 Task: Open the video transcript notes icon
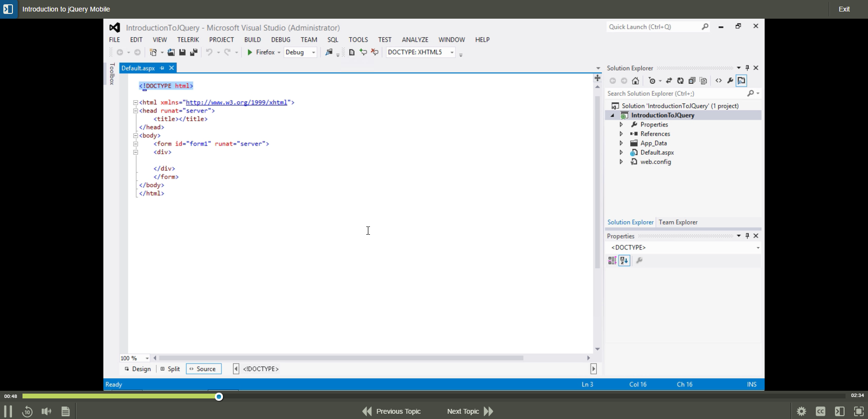point(66,411)
